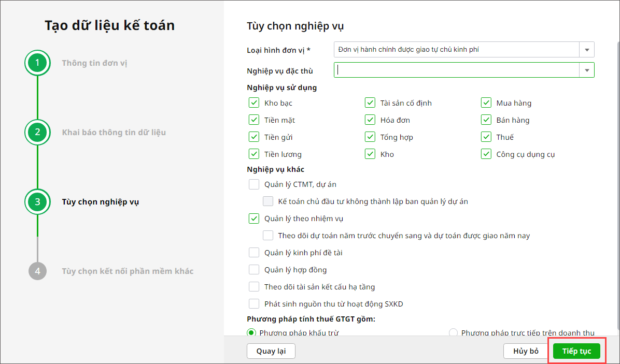Uncheck the Công cụ dụng cụ checkbox
Image resolution: width=620 pixels, height=364 pixels.
coord(486,154)
